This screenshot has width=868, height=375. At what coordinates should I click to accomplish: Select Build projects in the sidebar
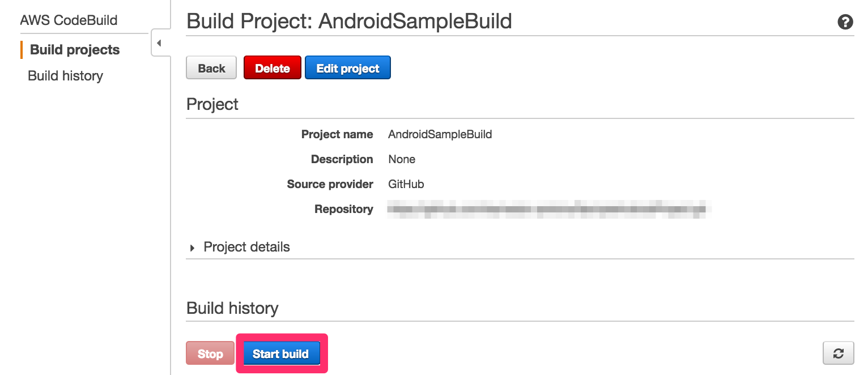[x=76, y=50]
